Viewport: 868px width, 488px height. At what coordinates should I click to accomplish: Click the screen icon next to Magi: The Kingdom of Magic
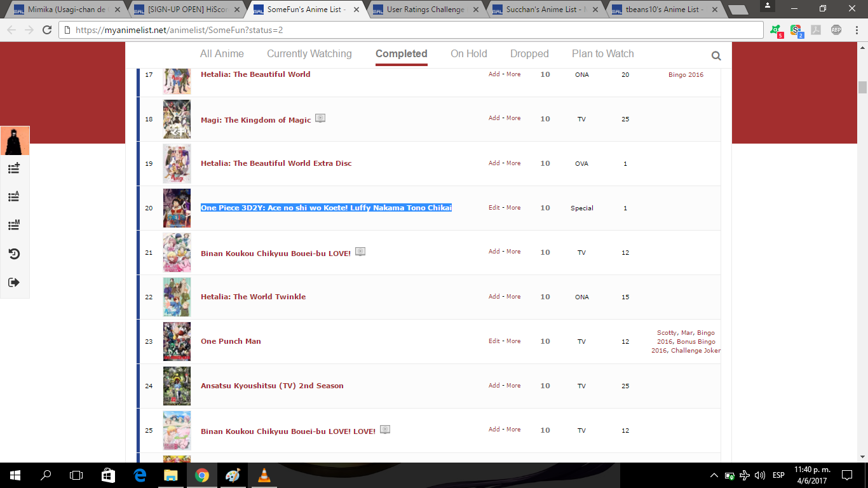[320, 118]
